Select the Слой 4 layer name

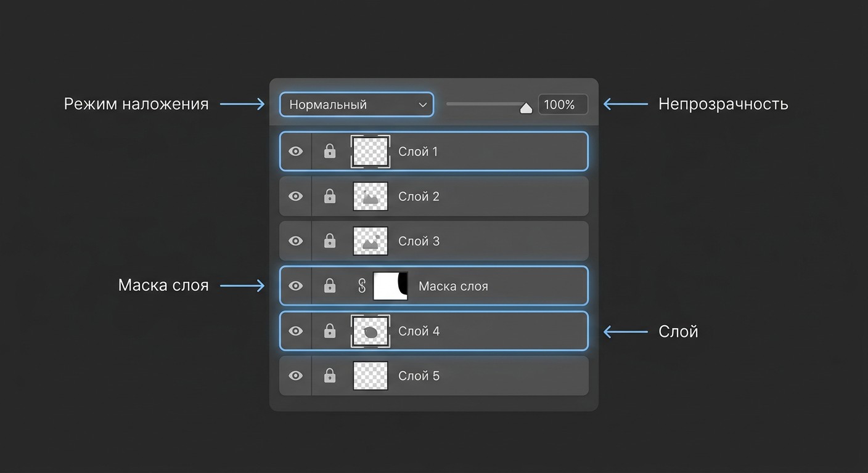click(419, 331)
